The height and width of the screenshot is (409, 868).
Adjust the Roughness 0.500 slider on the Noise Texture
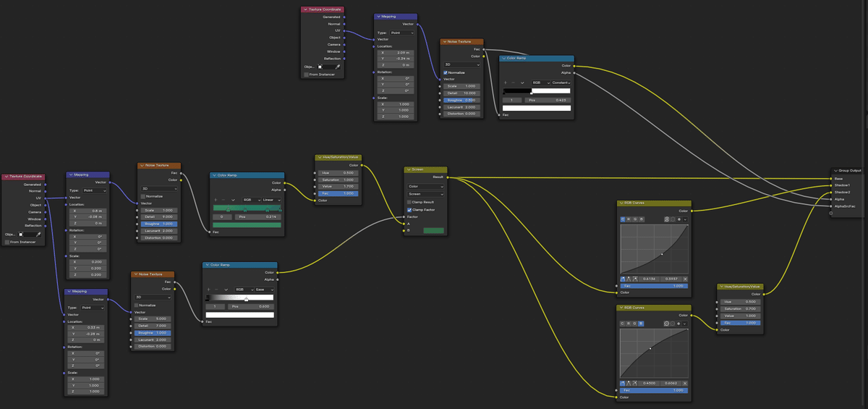(x=462, y=100)
